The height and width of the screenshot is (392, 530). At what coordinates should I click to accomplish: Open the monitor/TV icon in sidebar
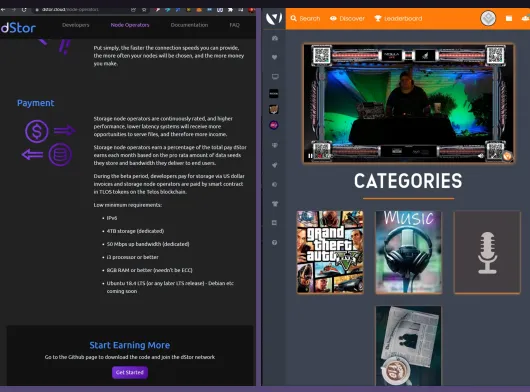tap(275, 77)
